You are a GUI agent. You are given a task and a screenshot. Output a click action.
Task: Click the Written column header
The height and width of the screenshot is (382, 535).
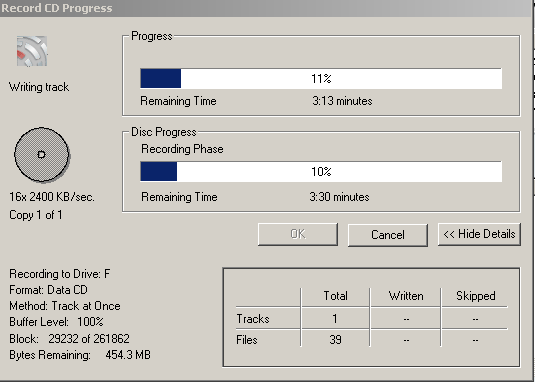point(406,296)
